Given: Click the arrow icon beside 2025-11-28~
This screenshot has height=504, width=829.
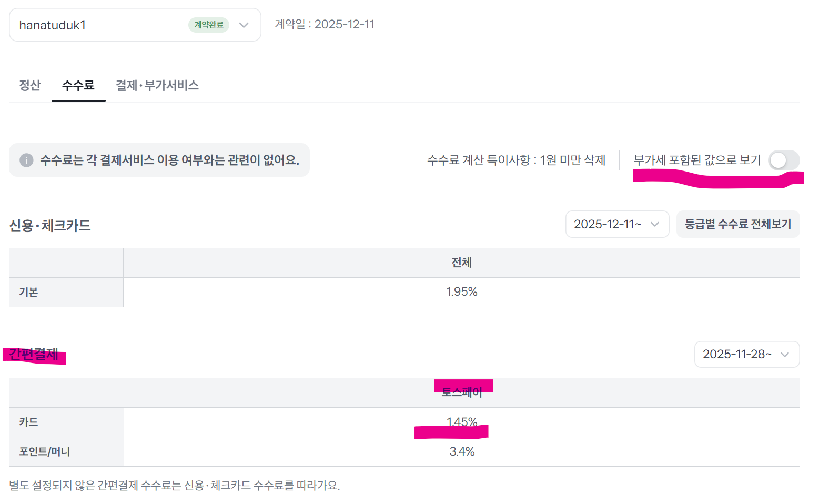Looking at the screenshot, I should pos(785,355).
